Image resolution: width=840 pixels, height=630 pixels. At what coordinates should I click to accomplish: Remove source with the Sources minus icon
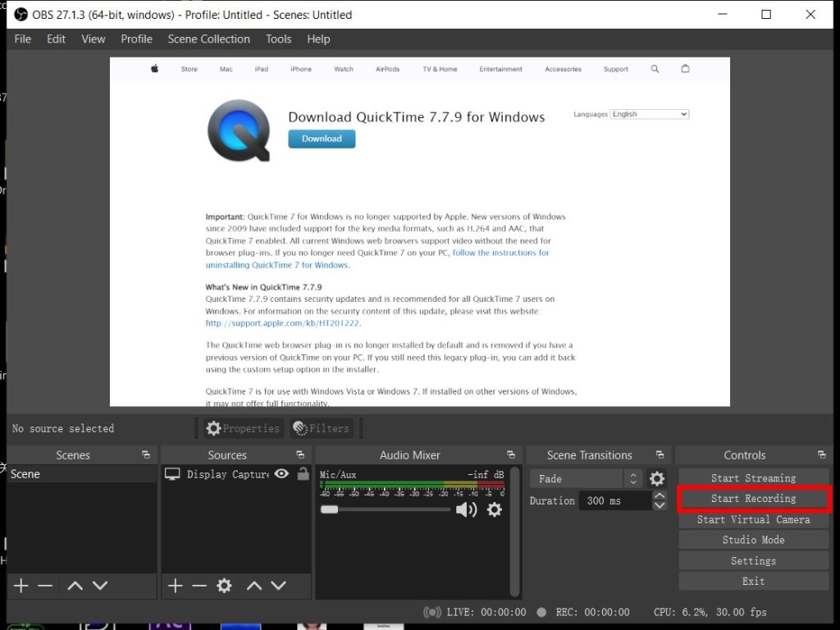click(199, 586)
